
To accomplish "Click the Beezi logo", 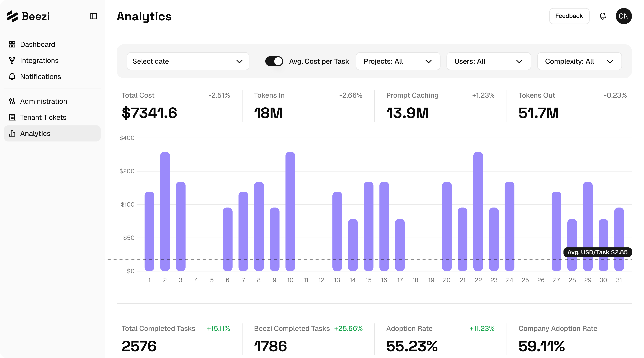I will (28, 16).
